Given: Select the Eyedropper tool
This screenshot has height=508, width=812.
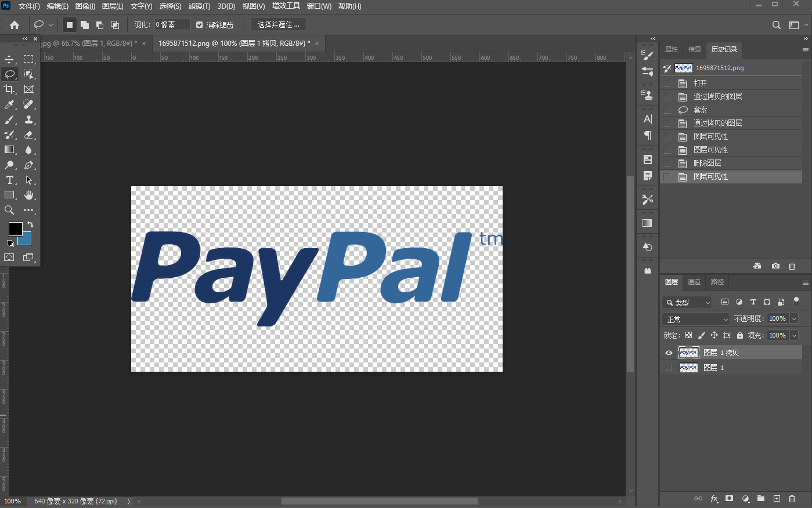Looking at the screenshot, I should coord(9,104).
